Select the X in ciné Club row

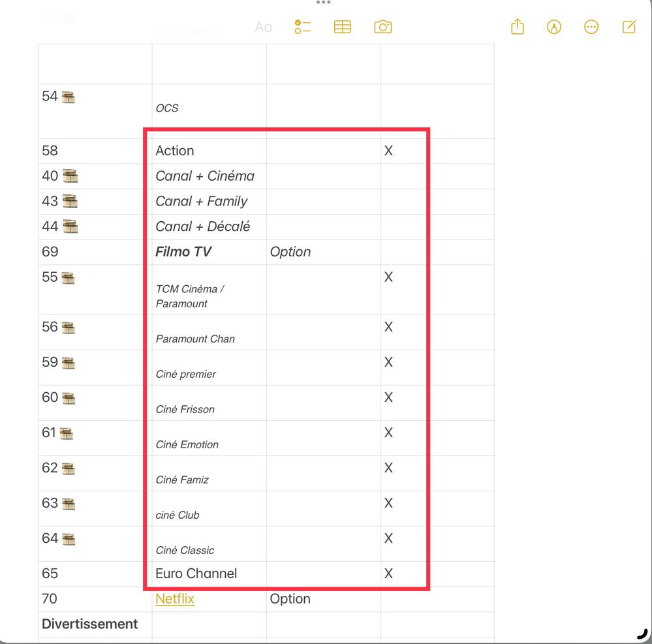[x=388, y=503]
